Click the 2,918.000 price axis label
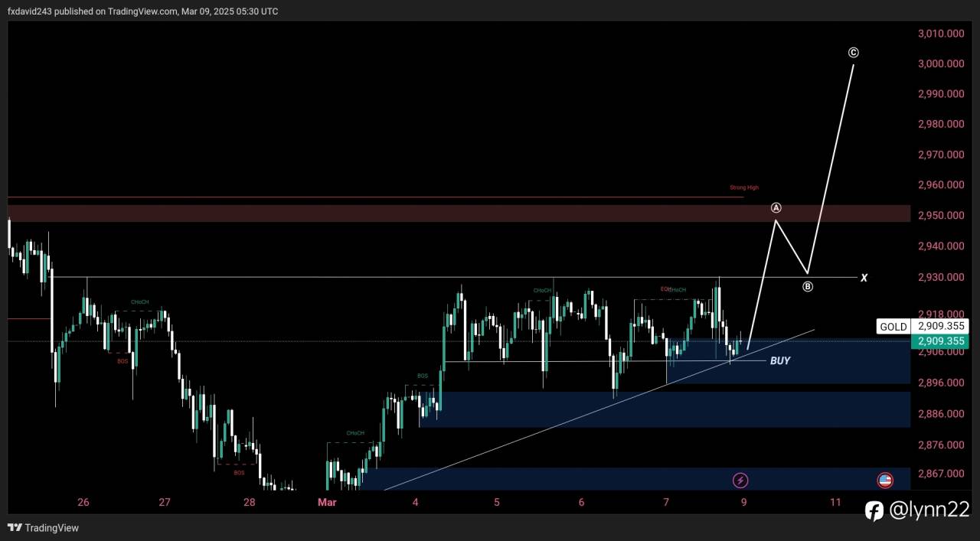 point(940,314)
